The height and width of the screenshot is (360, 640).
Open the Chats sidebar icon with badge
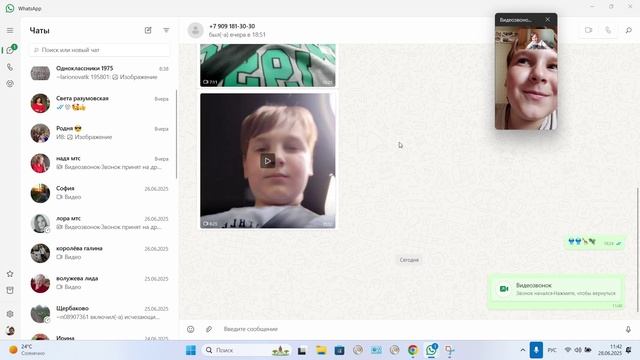(10, 50)
